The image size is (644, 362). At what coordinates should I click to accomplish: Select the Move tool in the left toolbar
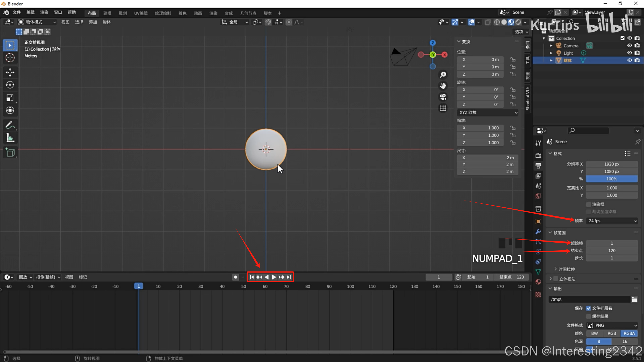pyautogui.click(x=10, y=72)
